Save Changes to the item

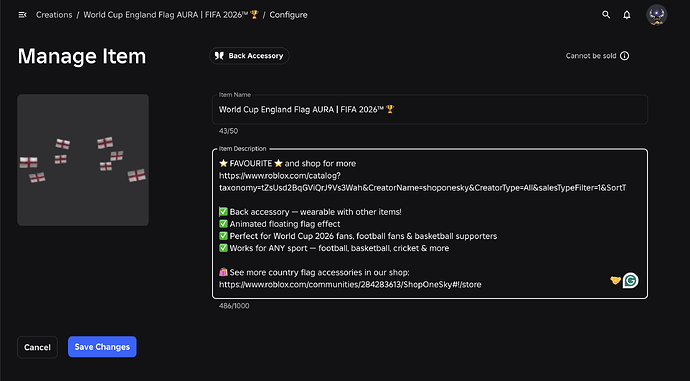click(x=102, y=347)
